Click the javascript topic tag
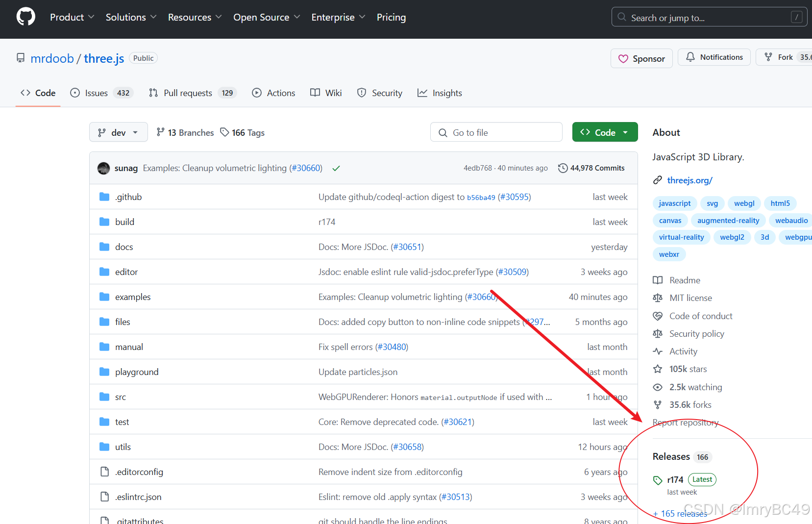 (675, 203)
